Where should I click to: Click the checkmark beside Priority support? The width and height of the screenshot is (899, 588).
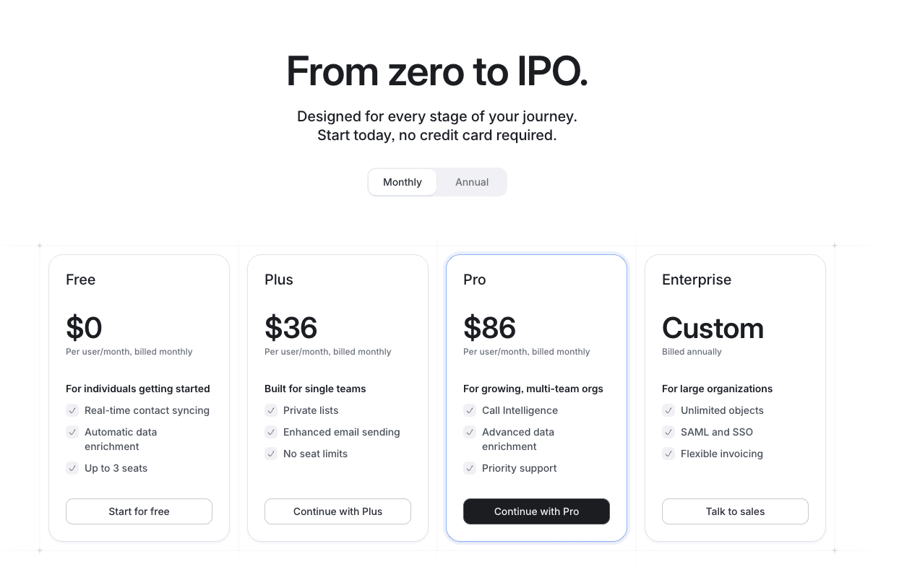(470, 468)
